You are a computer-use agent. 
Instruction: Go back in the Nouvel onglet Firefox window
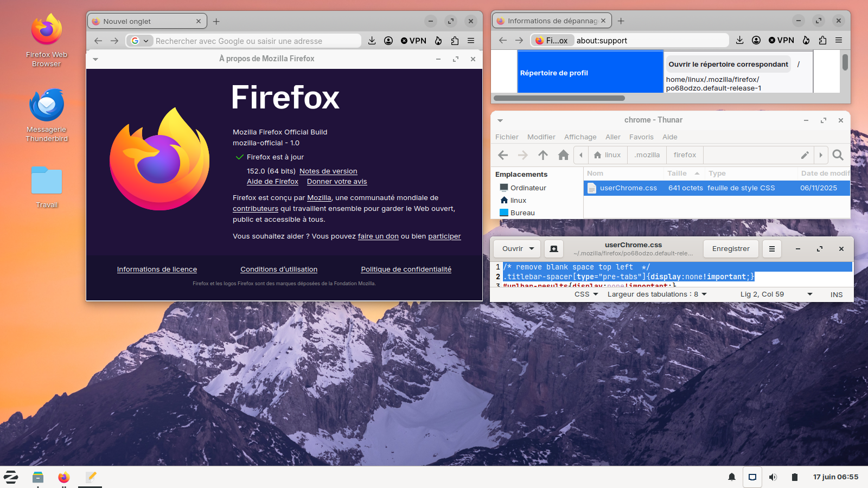98,41
